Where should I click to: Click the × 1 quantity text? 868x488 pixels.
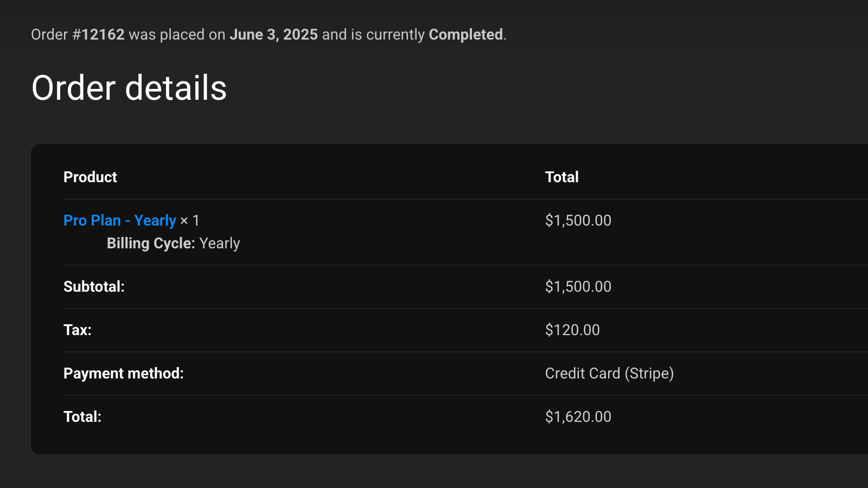(x=190, y=221)
